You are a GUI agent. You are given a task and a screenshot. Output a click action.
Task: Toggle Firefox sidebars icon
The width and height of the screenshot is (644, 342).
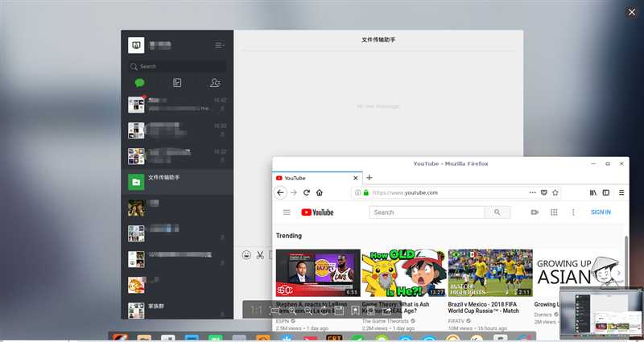[606, 192]
